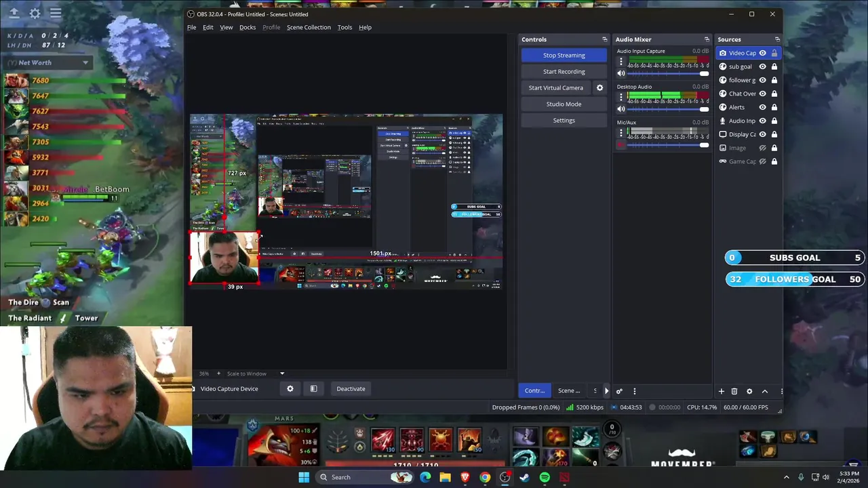
Task: Switch to the Controls dock tab
Action: 534,390
